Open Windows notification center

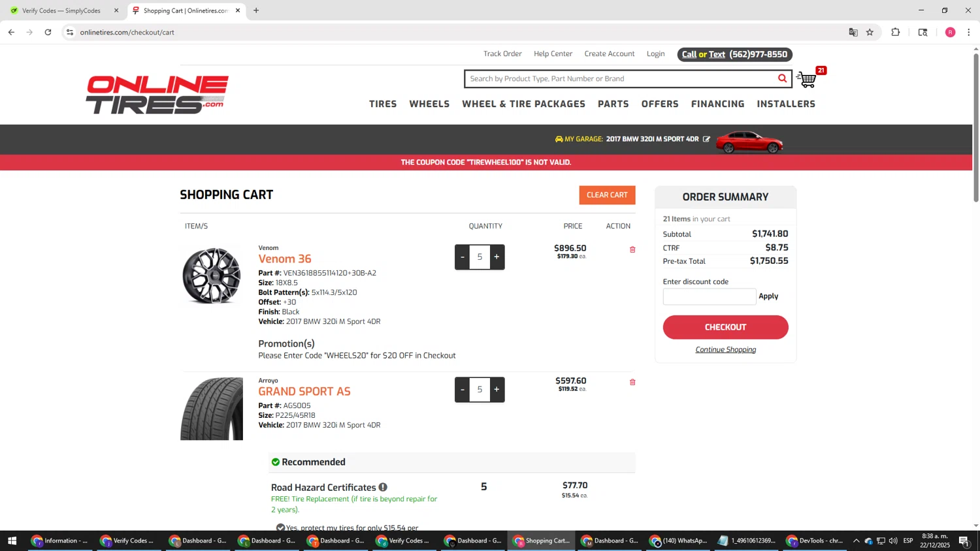click(x=964, y=541)
